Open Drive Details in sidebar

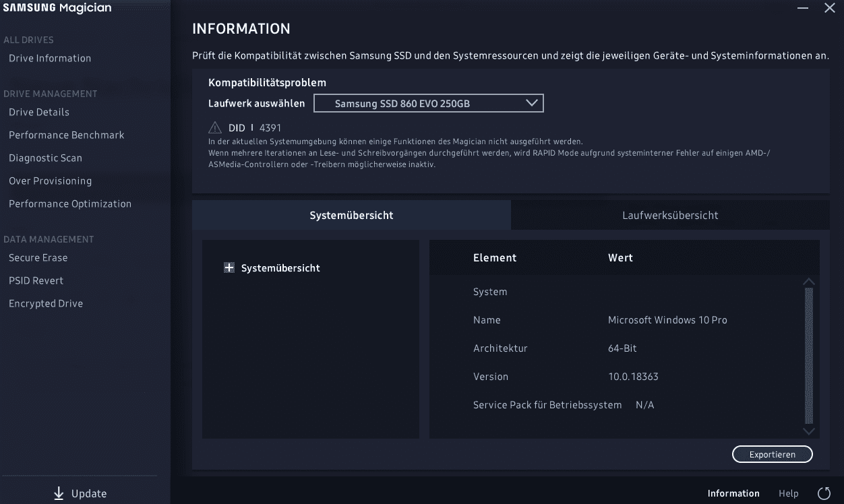[x=39, y=112]
